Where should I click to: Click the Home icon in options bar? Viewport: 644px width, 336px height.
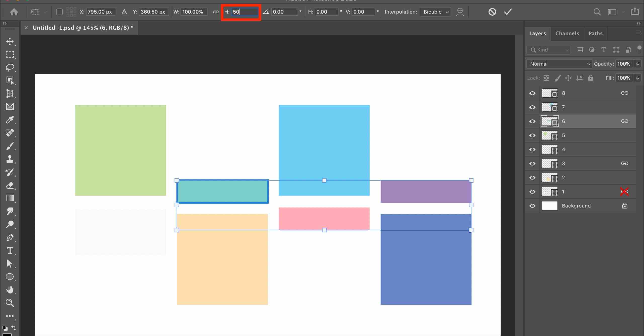pyautogui.click(x=14, y=12)
